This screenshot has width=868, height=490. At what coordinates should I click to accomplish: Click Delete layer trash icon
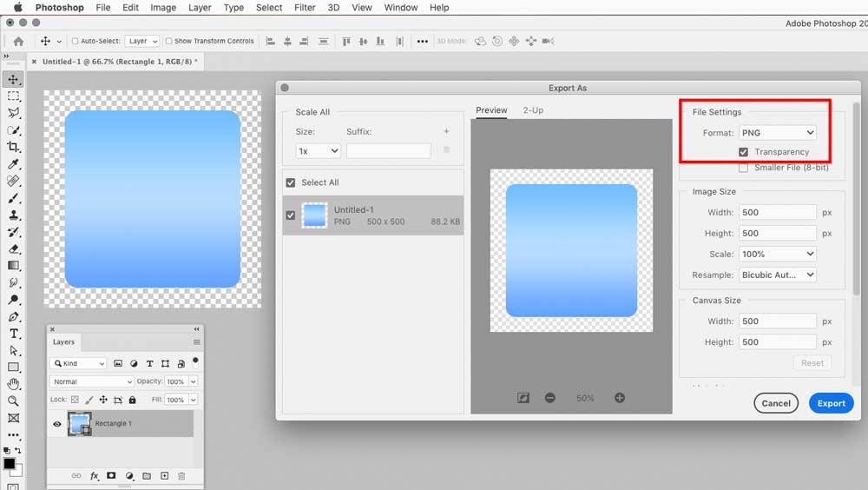pyautogui.click(x=181, y=475)
